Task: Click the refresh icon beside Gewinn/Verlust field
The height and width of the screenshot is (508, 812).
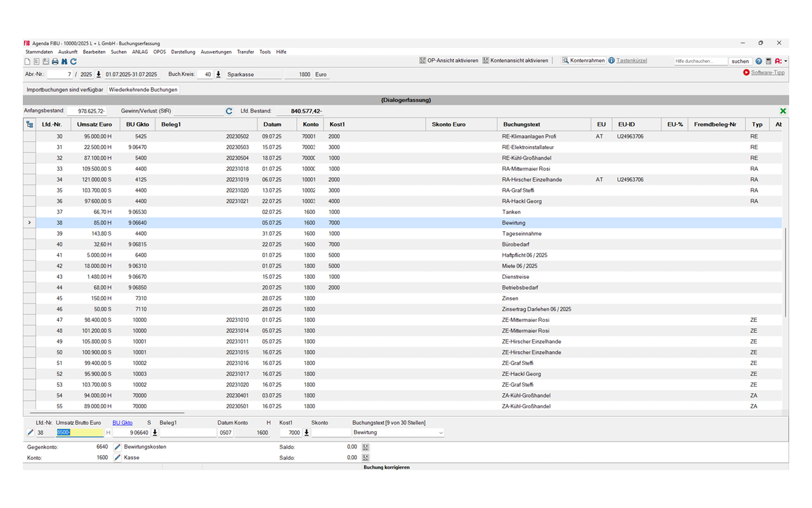Action: [229, 111]
